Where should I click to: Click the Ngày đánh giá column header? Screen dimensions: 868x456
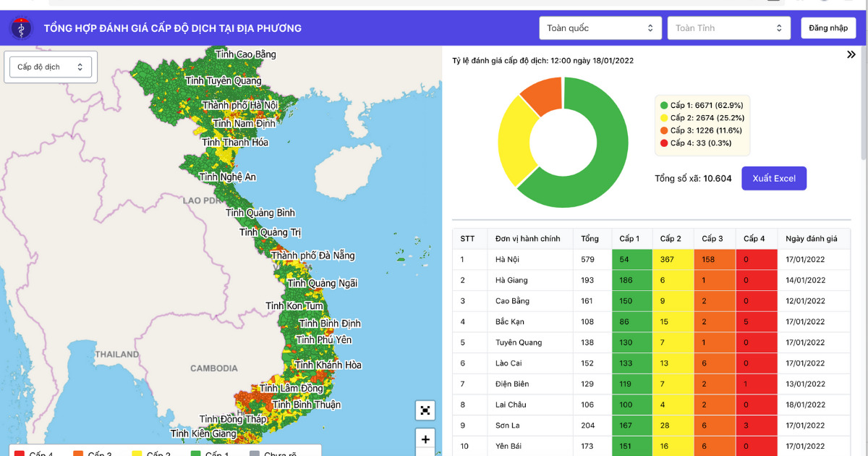coord(810,239)
